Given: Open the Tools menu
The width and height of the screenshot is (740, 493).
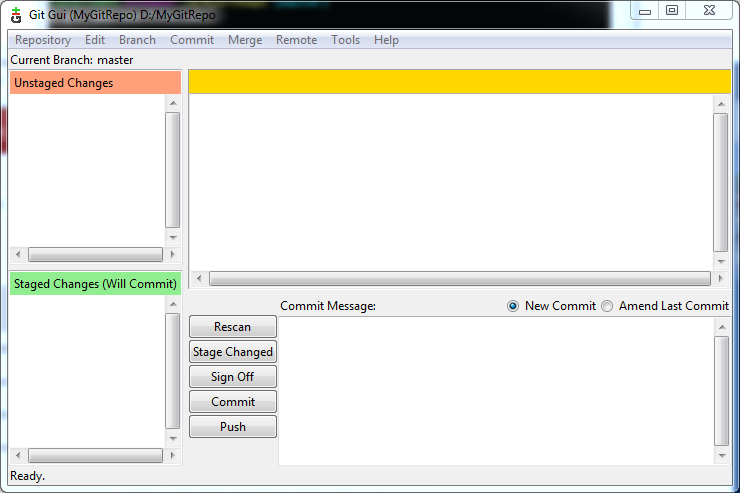Looking at the screenshot, I should pos(345,40).
